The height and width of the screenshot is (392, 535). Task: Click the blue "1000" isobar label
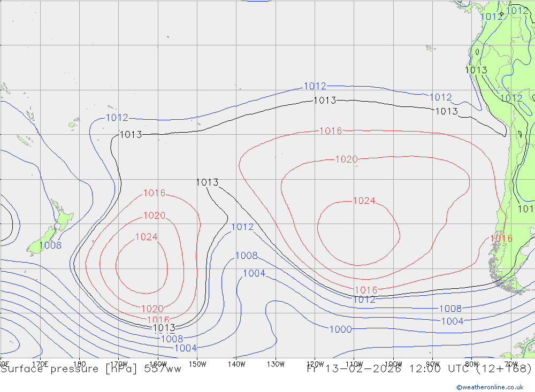[340, 329]
